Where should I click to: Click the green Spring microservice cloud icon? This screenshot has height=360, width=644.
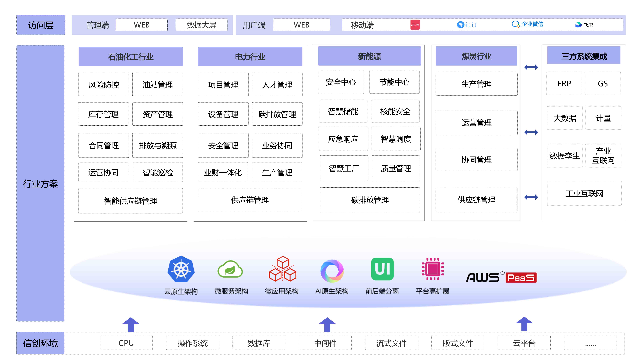(230, 269)
